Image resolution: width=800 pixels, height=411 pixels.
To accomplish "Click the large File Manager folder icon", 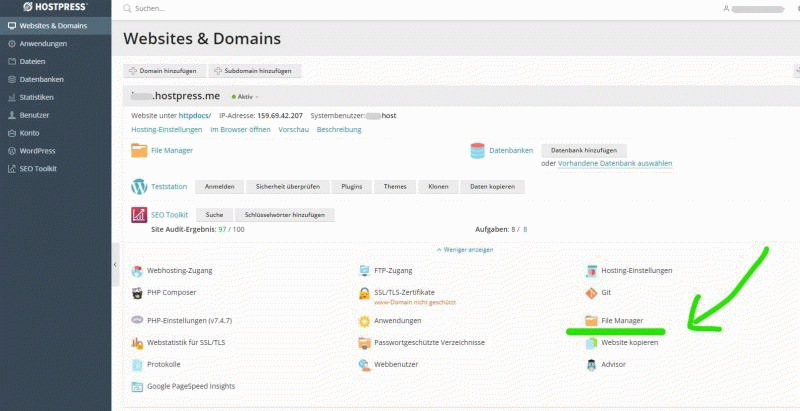I will coord(139,150).
